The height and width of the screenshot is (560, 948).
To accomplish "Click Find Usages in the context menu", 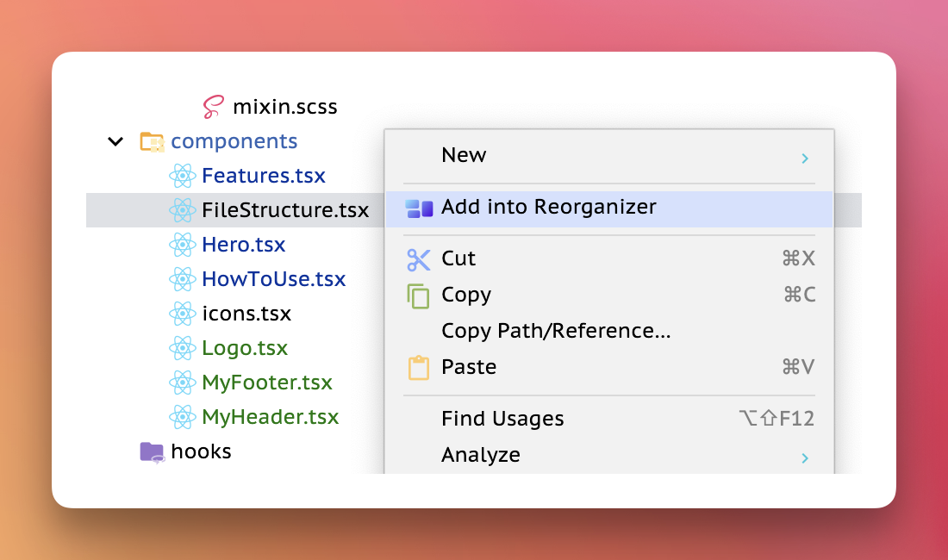I will click(x=502, y=418).
